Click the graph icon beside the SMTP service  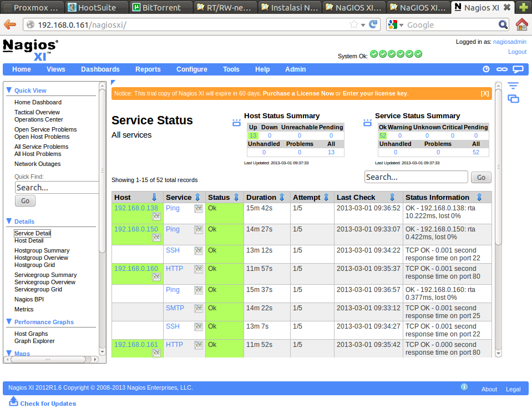198,309
